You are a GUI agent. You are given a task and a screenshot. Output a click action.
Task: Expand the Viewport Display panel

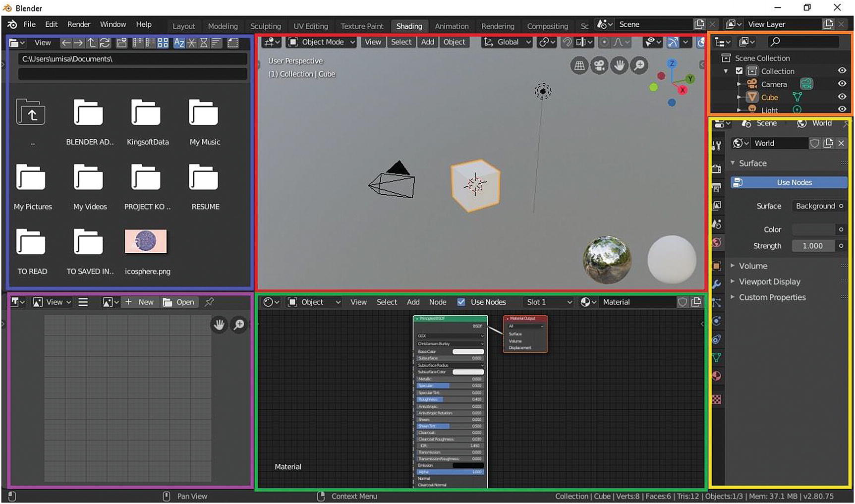click(x=769, y=281)
